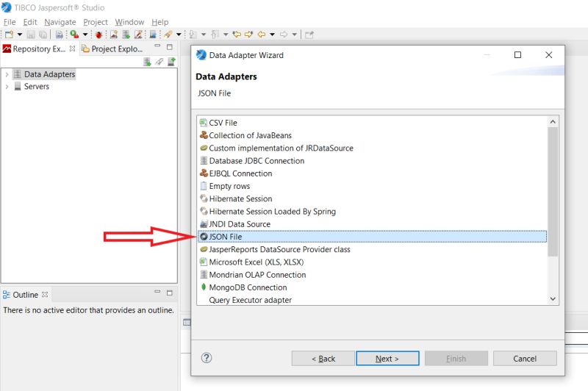Minimize the Repository Explorer panel
The image size is (588, 391).
tap(157, 46)
